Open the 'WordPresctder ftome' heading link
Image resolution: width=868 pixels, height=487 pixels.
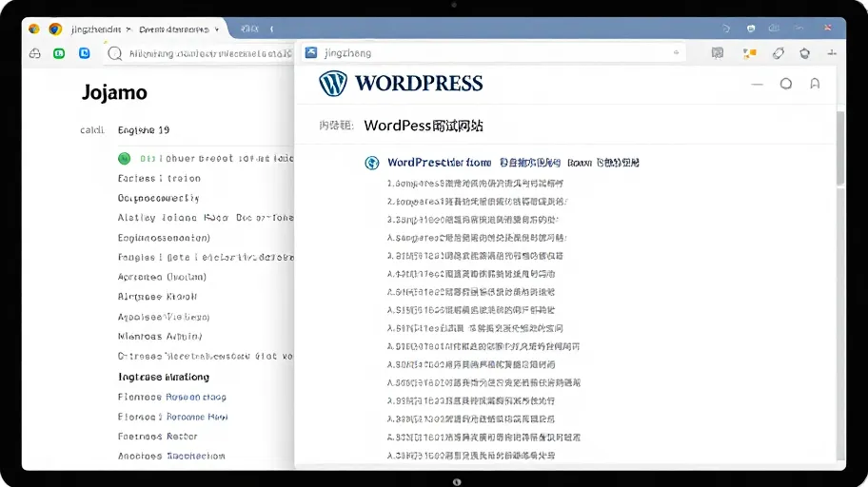pyautogui.click(x=440, y=163)
